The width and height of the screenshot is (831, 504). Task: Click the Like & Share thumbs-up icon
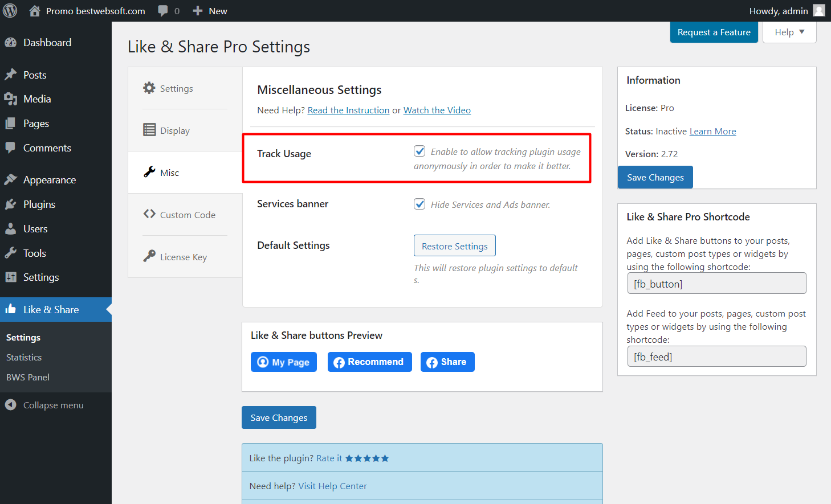10,309
